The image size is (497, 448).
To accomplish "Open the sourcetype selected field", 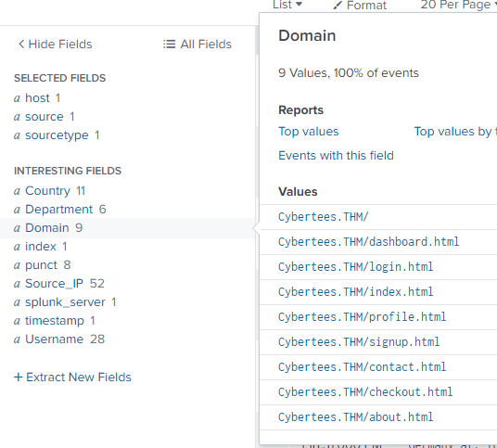I will click(x=57, y=135).
